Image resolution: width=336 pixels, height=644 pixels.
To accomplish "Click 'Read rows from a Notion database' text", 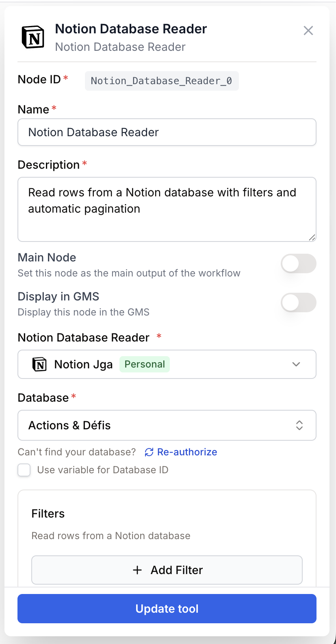I will pos(111,535).
